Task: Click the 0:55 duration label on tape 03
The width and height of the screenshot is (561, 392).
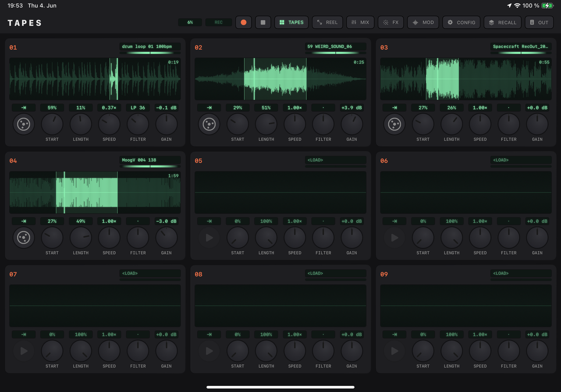Action: point(544,62)
